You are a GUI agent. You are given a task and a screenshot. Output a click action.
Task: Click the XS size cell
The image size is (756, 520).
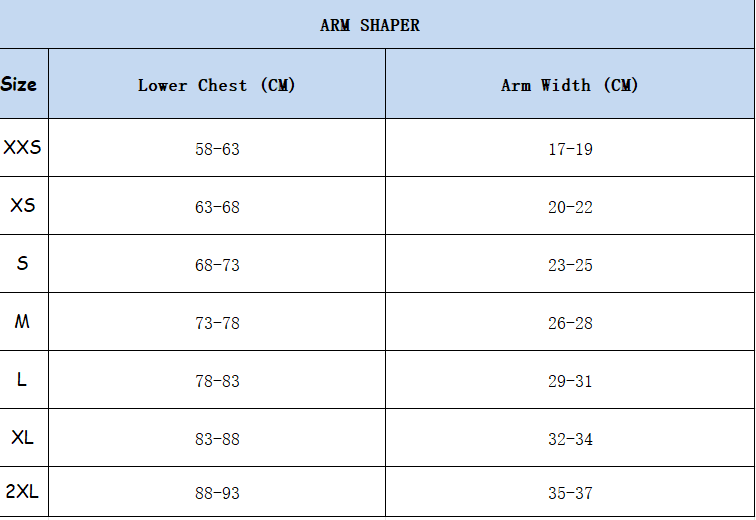[x=24, y=206]
